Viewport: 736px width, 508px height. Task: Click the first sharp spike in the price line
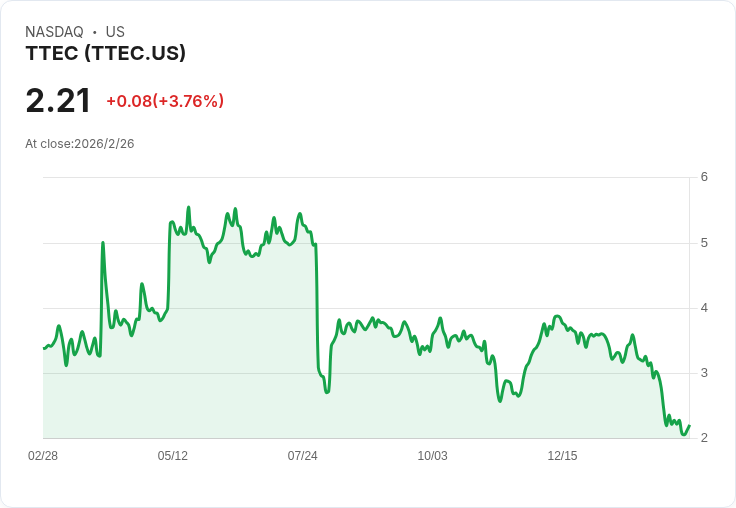tap(102, 243)
